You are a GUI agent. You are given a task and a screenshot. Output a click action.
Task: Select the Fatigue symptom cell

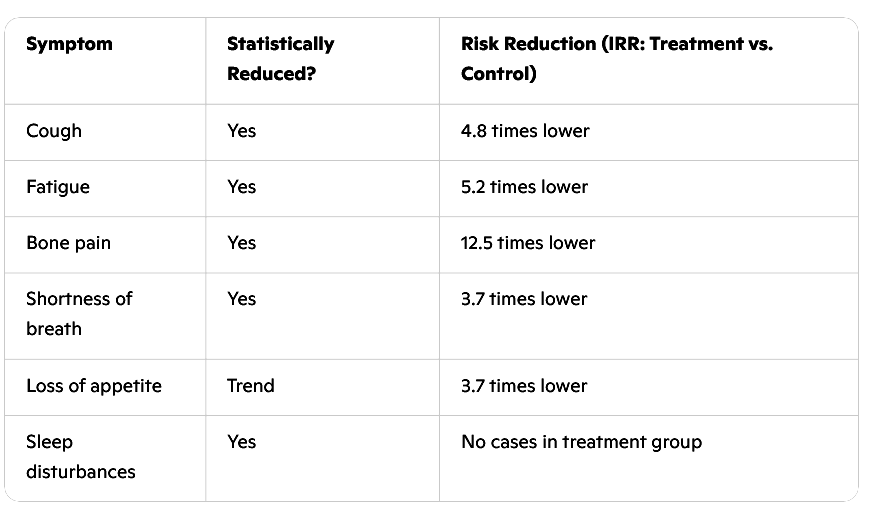tap(57, 187)
